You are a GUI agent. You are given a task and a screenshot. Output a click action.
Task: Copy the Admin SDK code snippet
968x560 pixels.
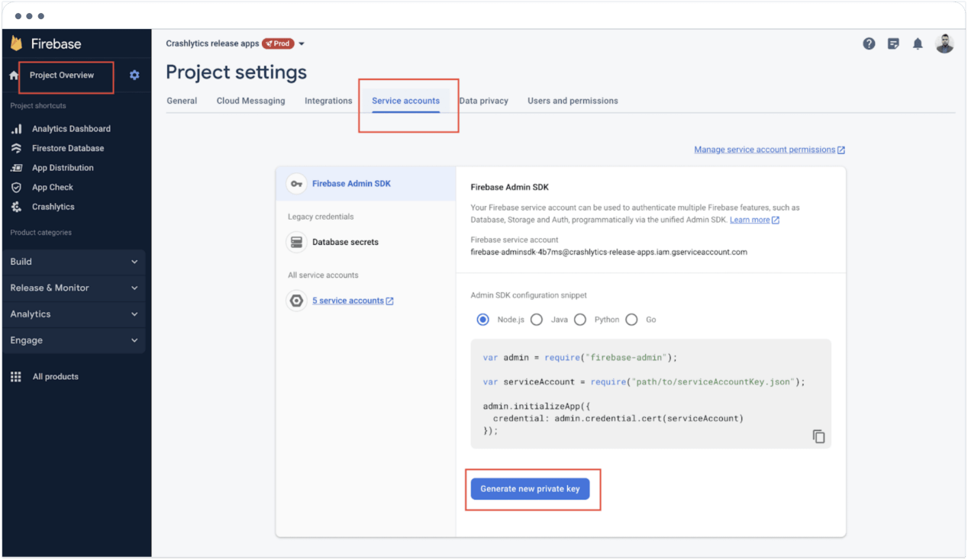click(818, 436)
